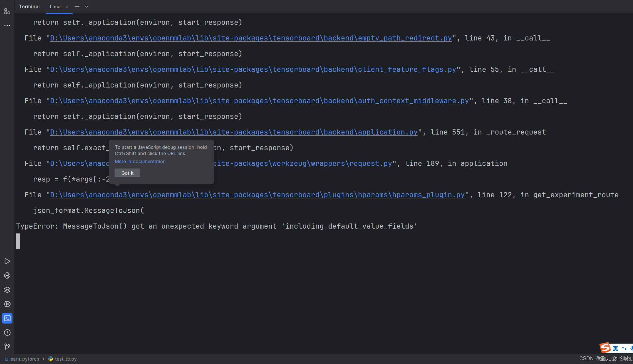Screen dimensions: 633x364
Task: Expand the terminal session options dropdown
Action: (x=87, y=7)
